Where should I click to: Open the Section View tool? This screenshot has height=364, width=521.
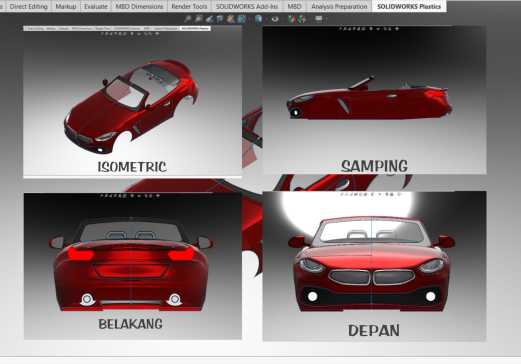(x=219, y=19)
